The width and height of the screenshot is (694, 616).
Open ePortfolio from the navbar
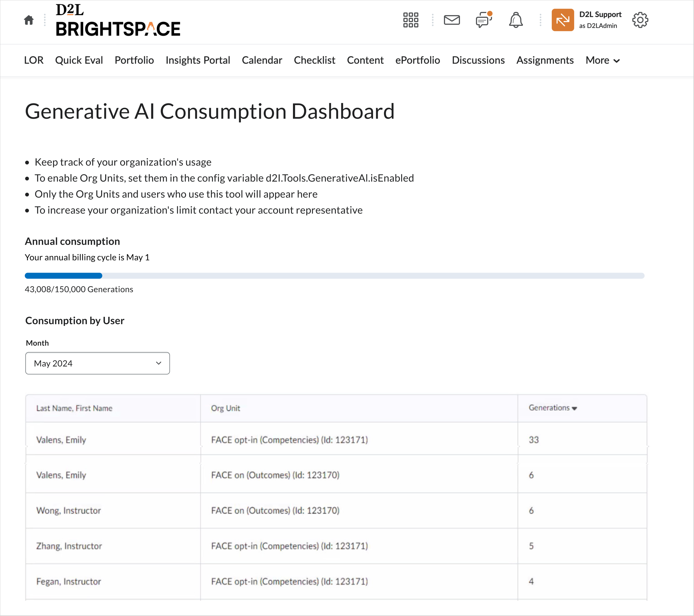(x=417, y=60)
